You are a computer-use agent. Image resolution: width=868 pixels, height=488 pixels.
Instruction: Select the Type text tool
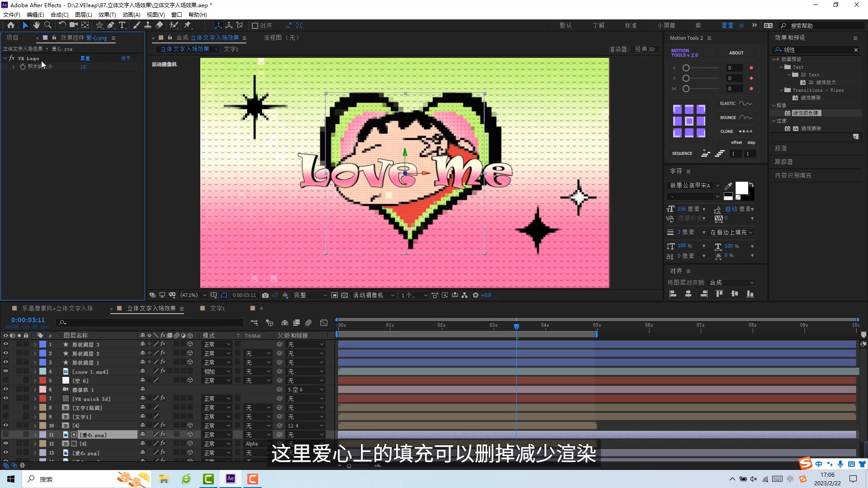click(x=122, y=25)
